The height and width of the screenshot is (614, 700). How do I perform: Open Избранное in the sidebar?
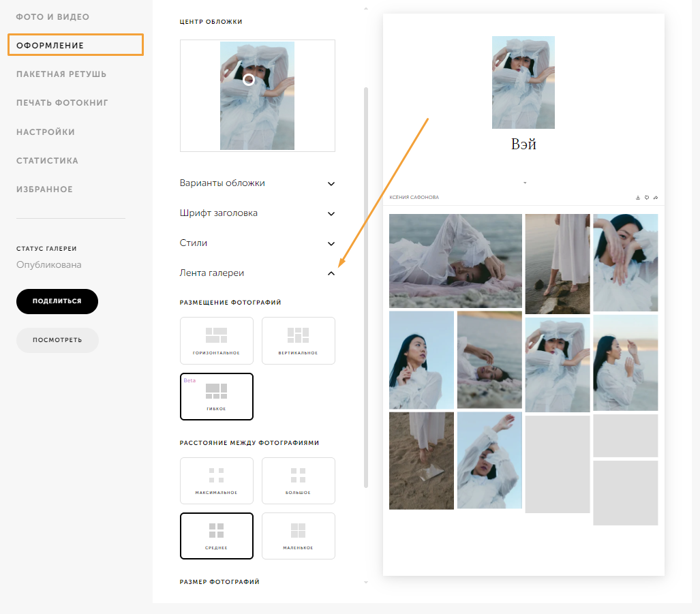pos(44,189)
